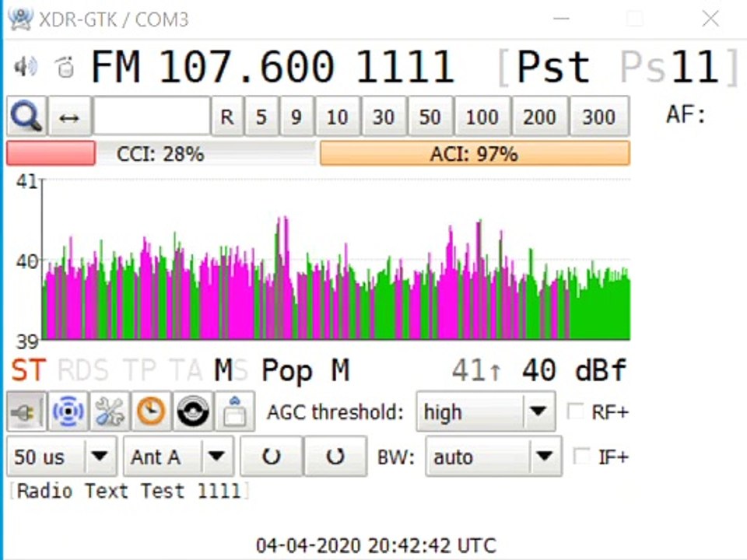Toggle the connection plug icon
Viewport: 747px width, 560px height.
(26, 411)
